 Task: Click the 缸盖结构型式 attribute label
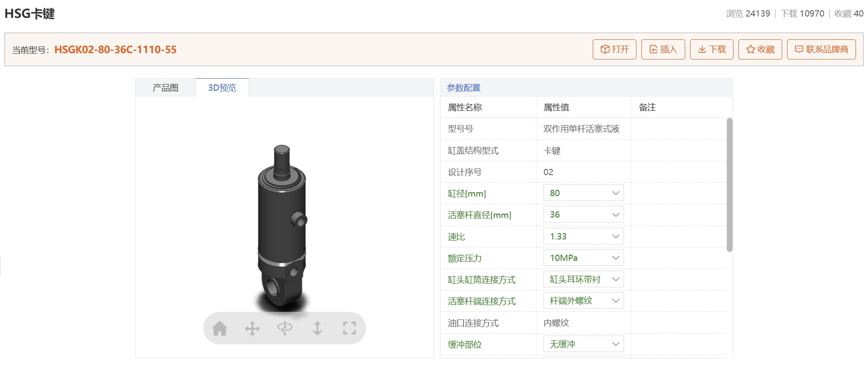point(473,151)
